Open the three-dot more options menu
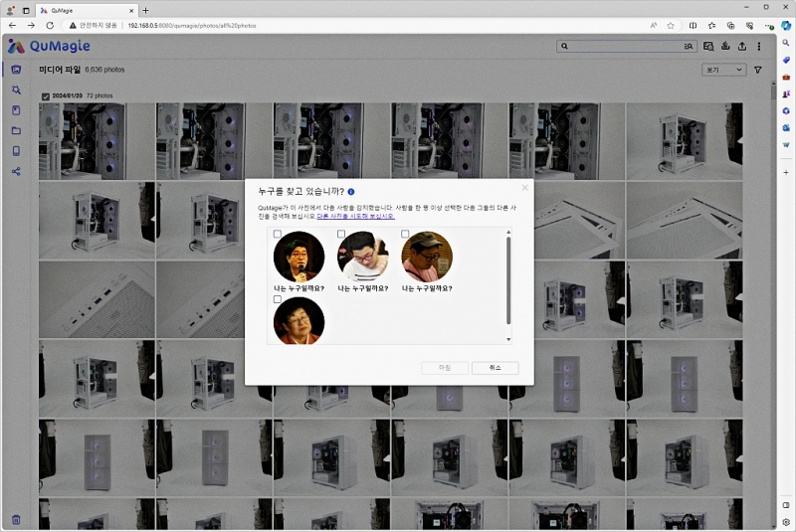The image size is (796, 532). [759, 46]
